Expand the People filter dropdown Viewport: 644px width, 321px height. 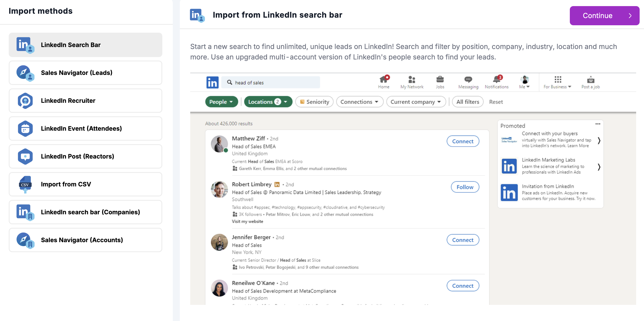221,102
